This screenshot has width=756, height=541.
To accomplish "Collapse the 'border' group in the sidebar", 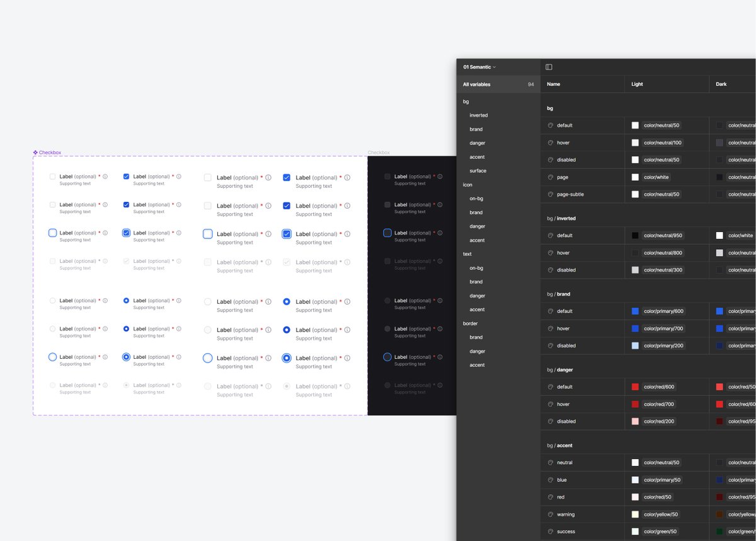I will (x=470, y=323).
